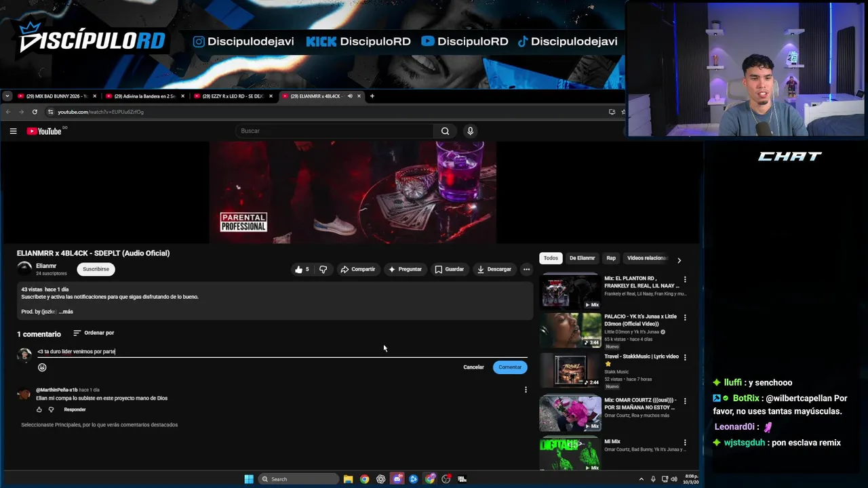Click the comment text field
The width and height of the screenshot is (868, 488).
(x=282, y=351)
